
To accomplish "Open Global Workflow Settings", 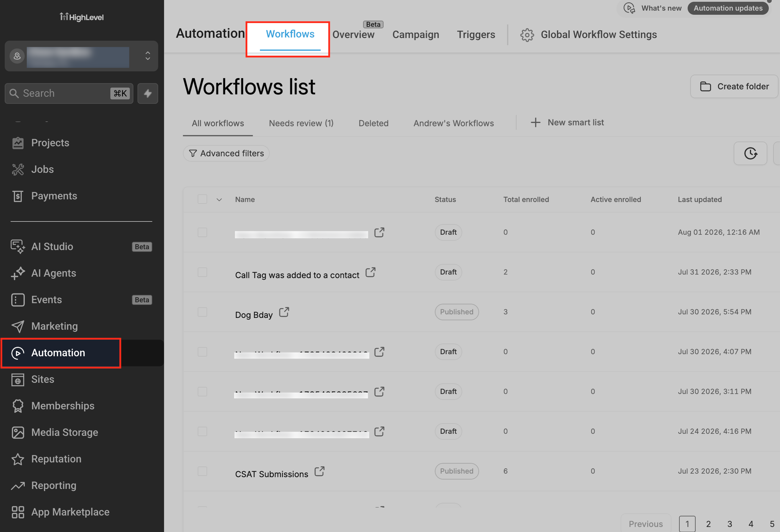I will click(588, 35).
